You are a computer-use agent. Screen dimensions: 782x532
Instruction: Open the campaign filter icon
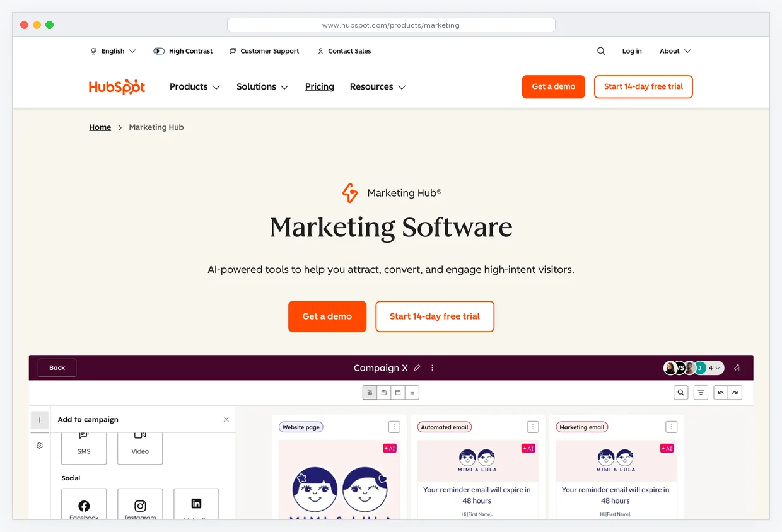[701, 393]
